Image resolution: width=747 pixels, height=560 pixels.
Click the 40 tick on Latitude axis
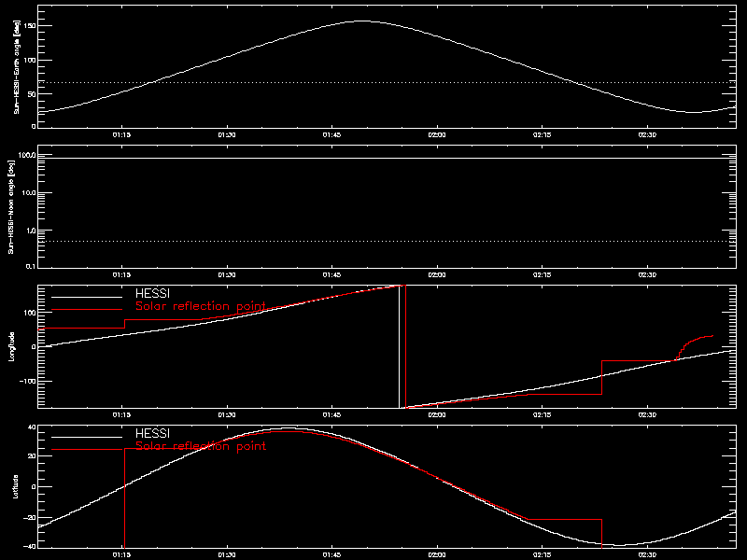[32, 427]
